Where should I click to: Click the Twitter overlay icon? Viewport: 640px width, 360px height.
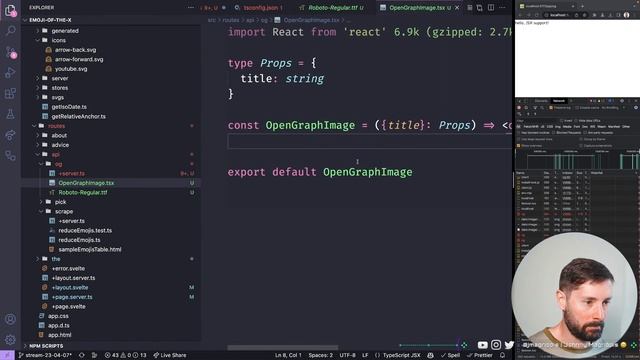coord(509,345)
